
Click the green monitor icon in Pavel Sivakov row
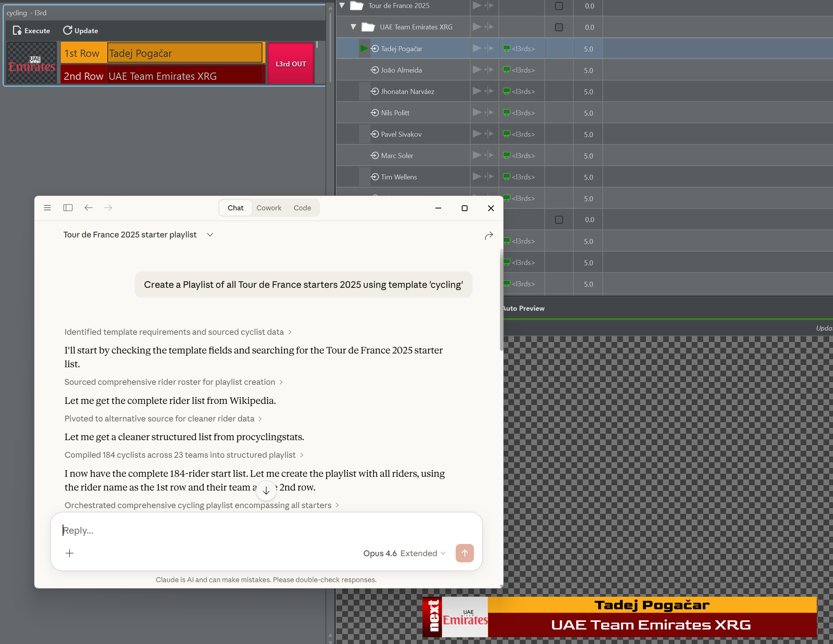(506, 134)
